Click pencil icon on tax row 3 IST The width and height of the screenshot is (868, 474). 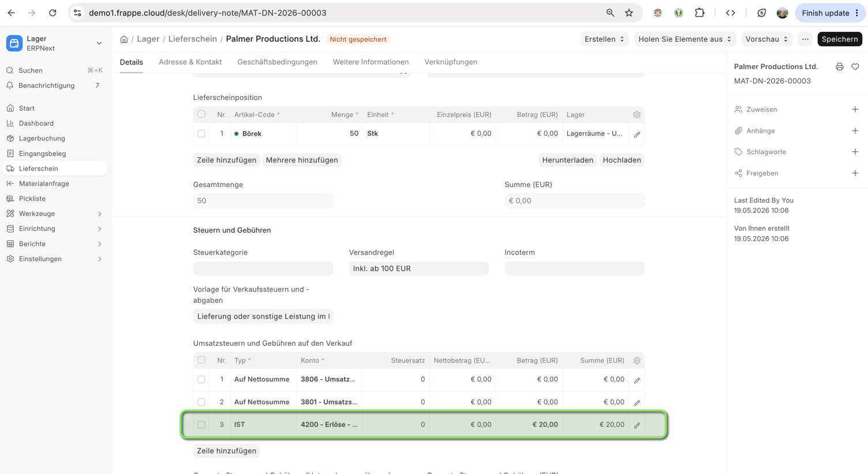(637, 426)
